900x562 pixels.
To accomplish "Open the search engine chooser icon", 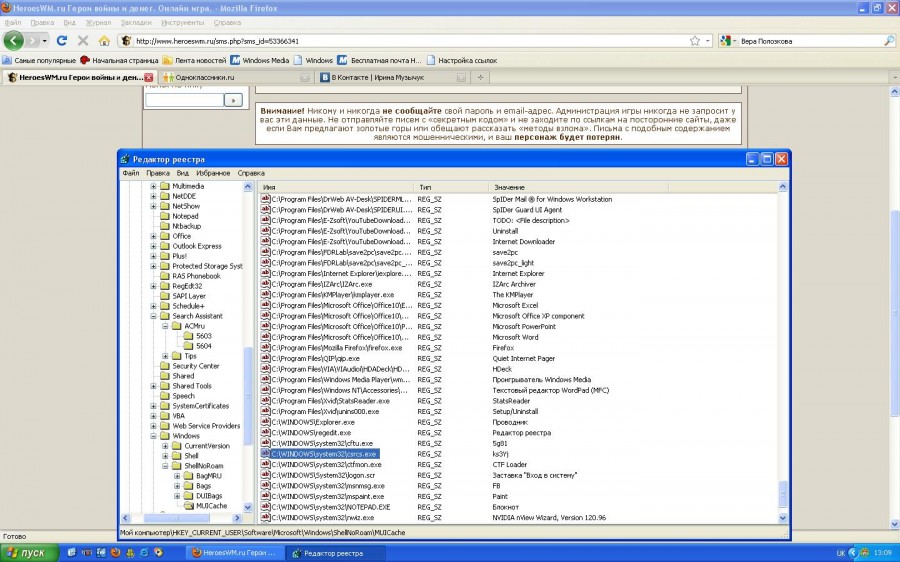I will (x=727, y=41).
